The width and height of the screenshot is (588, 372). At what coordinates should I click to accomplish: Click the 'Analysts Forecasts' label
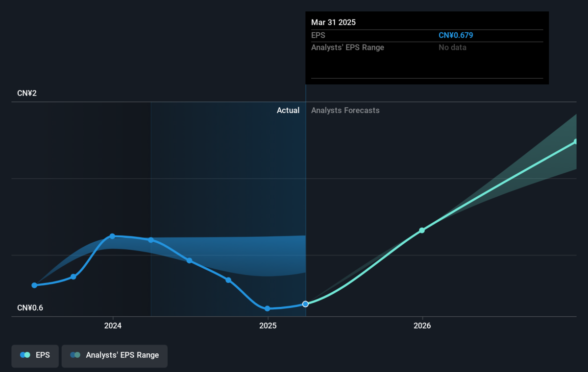point(345,111)
